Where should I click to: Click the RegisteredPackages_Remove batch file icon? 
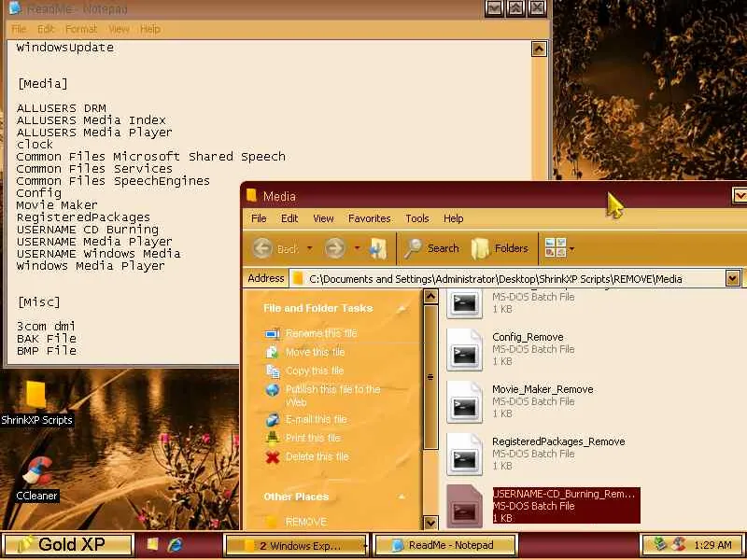(x=464, y=456)
